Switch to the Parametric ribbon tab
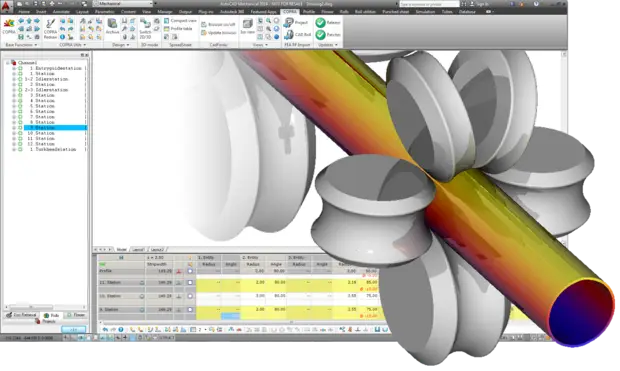The image size is (620, 371). pyautogui.click(x=105, y=12)
